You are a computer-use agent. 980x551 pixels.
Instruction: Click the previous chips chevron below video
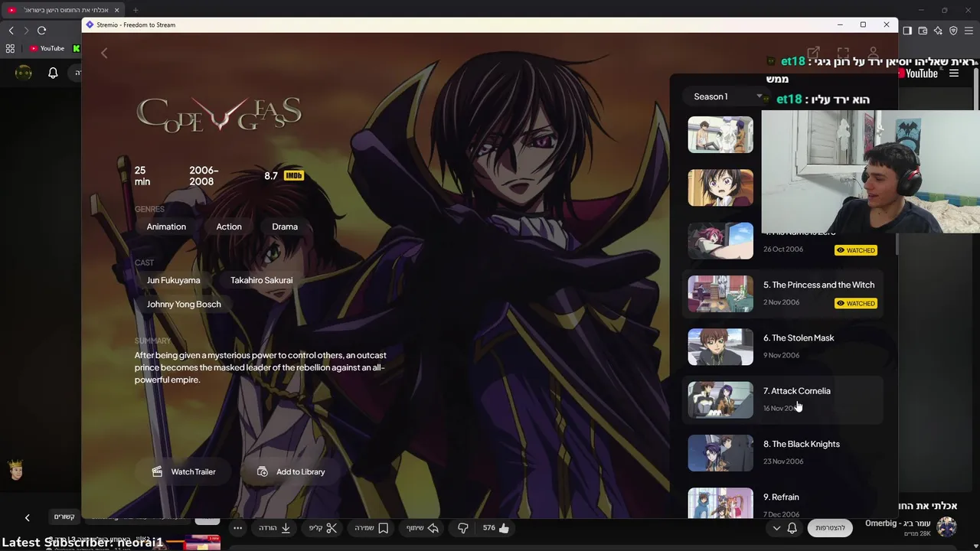[x=27, y=517]
